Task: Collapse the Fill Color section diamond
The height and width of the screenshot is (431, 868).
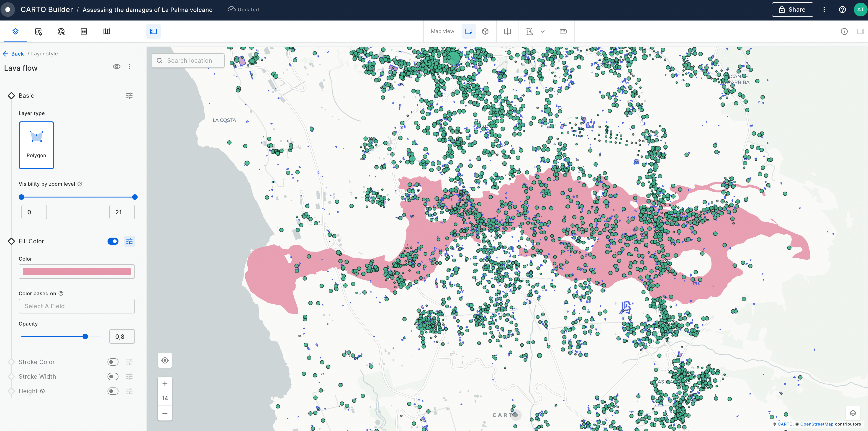Action: [x=11, y=241]
